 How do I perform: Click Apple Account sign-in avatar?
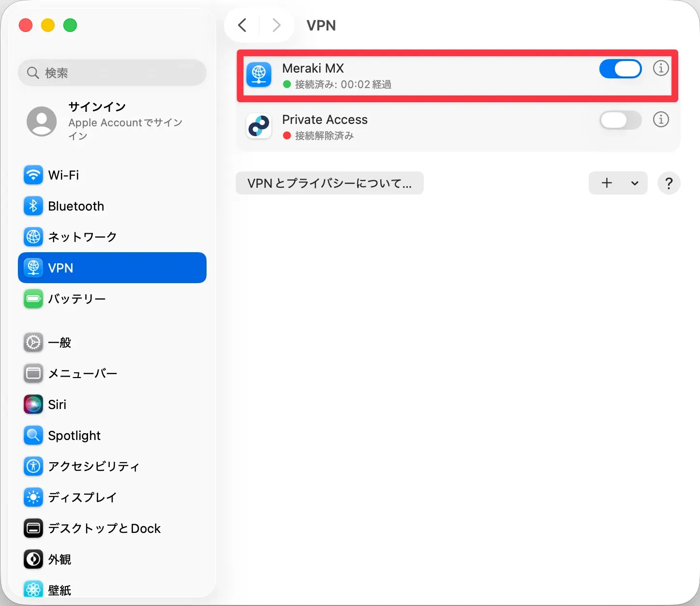point(42,121)
